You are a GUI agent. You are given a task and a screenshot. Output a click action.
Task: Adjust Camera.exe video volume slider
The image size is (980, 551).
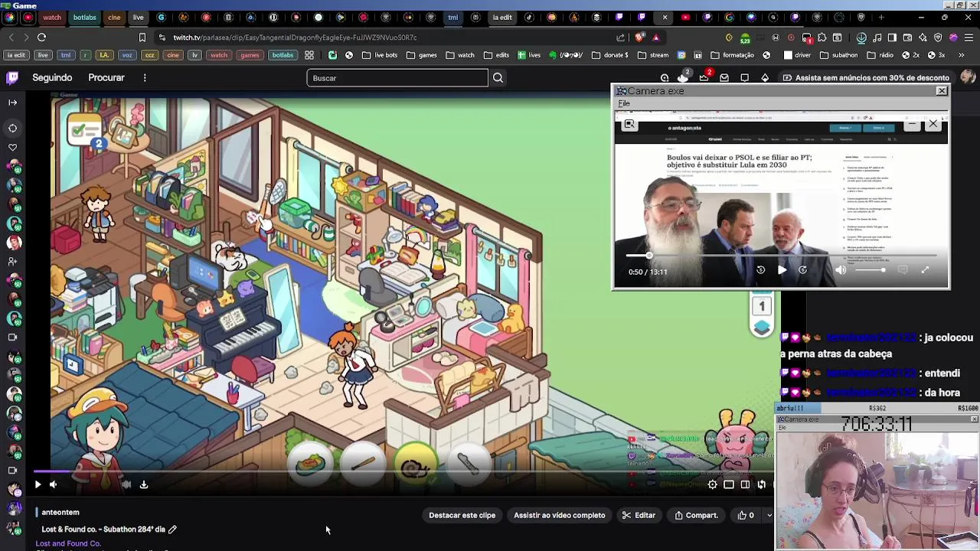tap(871, 270)
